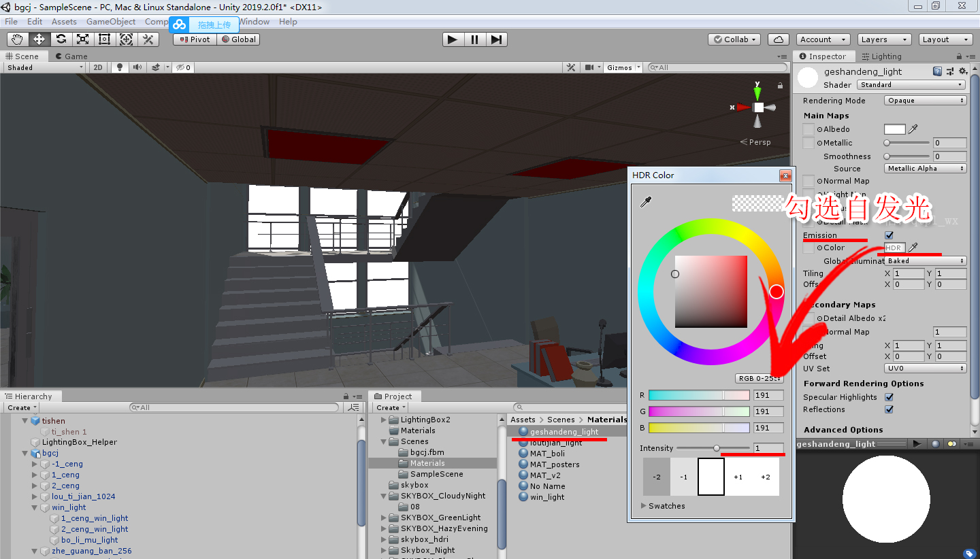Lock the Inspector panel

point(960,56)
